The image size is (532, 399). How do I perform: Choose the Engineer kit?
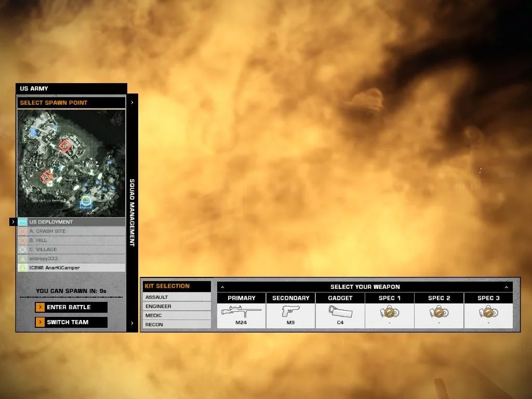coord(177,307)
